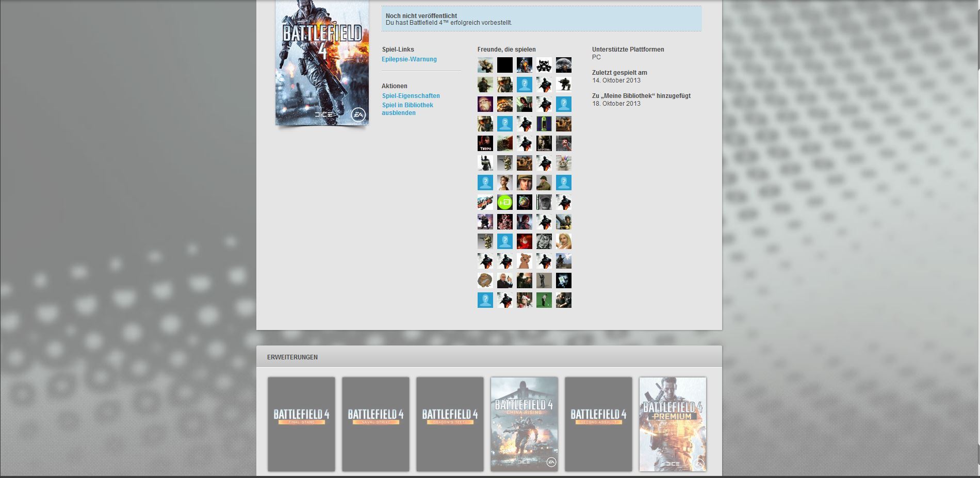Click the mech robot friend avatar
Viewport: 980px width, 478px height.
point(564,85)
